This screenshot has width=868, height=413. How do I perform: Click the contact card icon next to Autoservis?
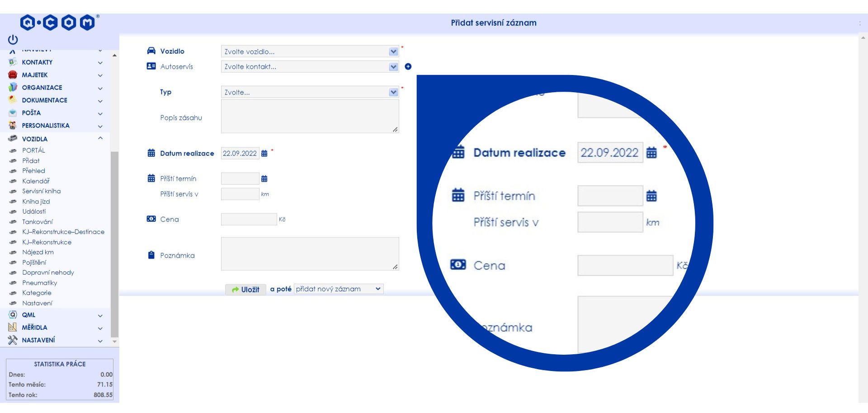point(151,66)
